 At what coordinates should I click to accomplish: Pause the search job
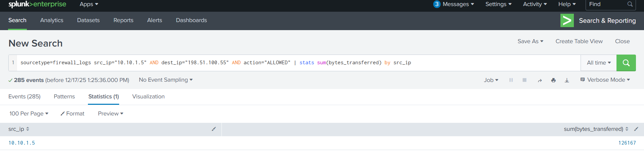coord(511,80)
